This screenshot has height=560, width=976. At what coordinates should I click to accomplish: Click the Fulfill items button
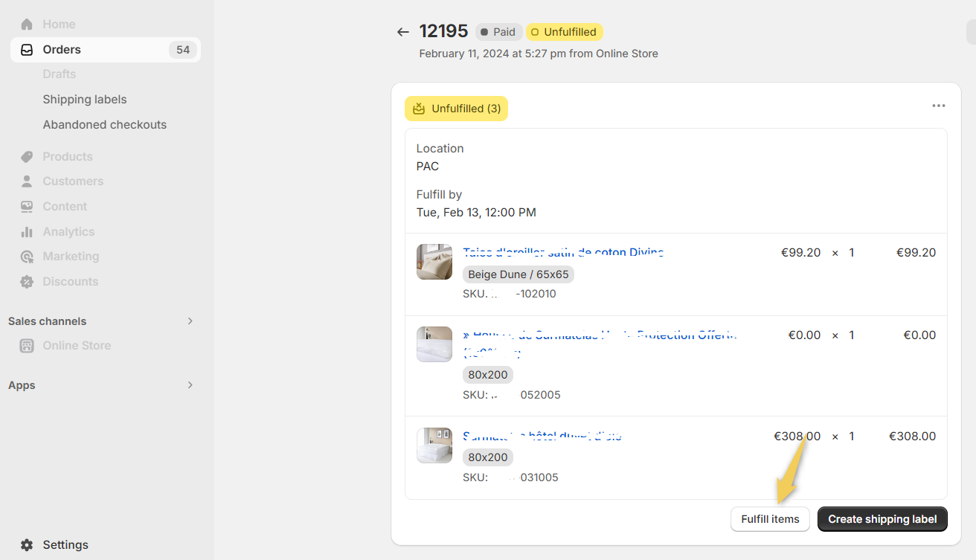pos(770,519)
